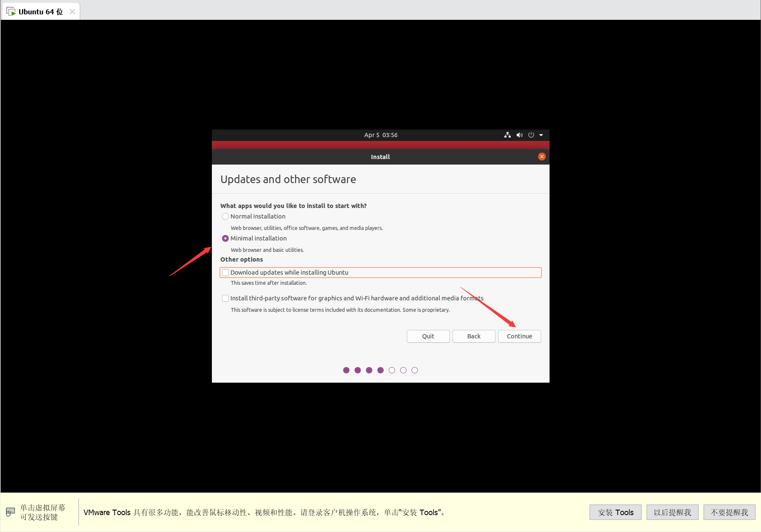This screenshot has width=761, height=532.
Task: Click the network connection icon in top bar
Action: [507, 135]
